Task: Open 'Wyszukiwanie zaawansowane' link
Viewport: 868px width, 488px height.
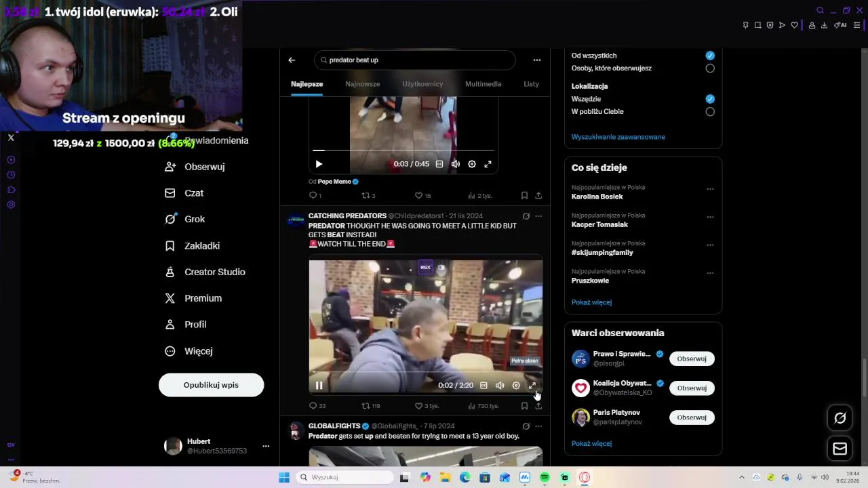Action: coord(618,137)
